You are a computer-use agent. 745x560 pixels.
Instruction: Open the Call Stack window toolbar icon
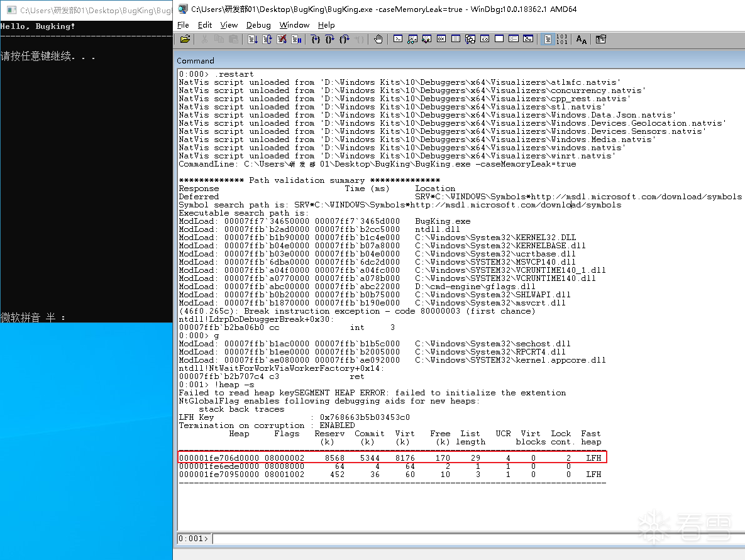click(470, 40)
